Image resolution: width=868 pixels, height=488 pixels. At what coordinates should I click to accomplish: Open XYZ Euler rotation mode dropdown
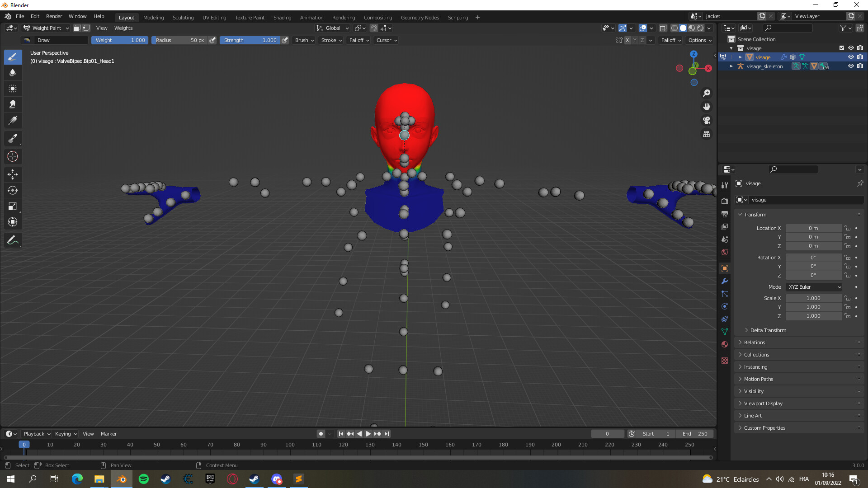tap(815, 287)
